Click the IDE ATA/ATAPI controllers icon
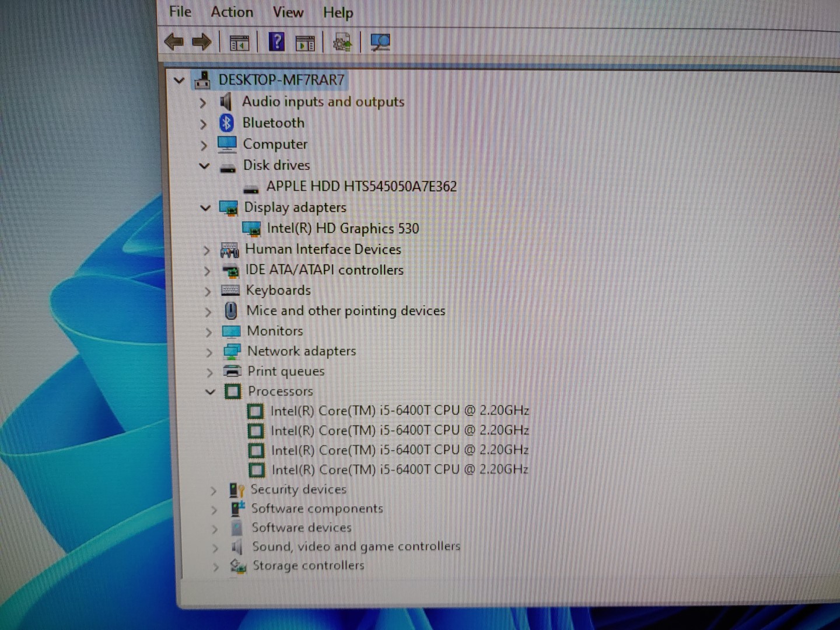The height and width of the screenshot is (630, 840). coord(231,271)
